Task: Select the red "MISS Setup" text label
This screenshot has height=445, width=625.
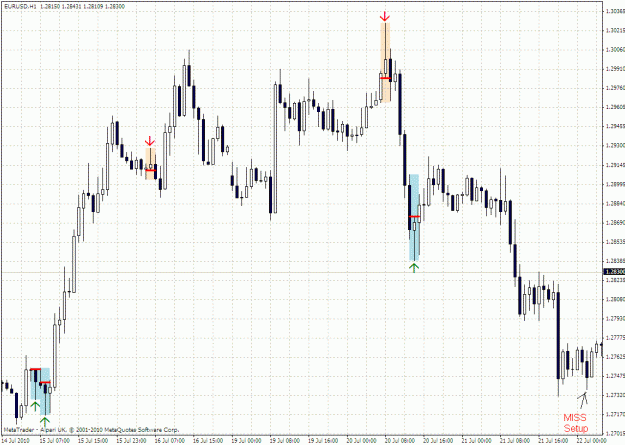Action: [575, 423]
